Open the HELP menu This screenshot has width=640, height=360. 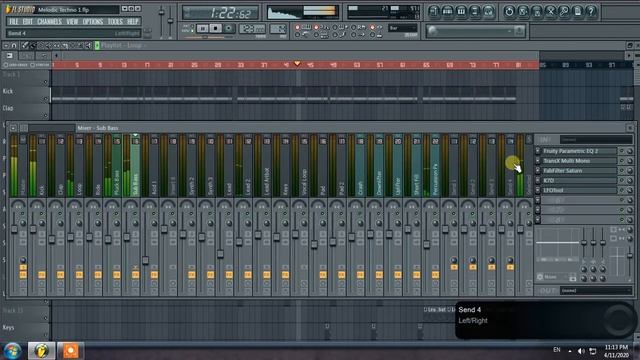click(x=133, y=22)
